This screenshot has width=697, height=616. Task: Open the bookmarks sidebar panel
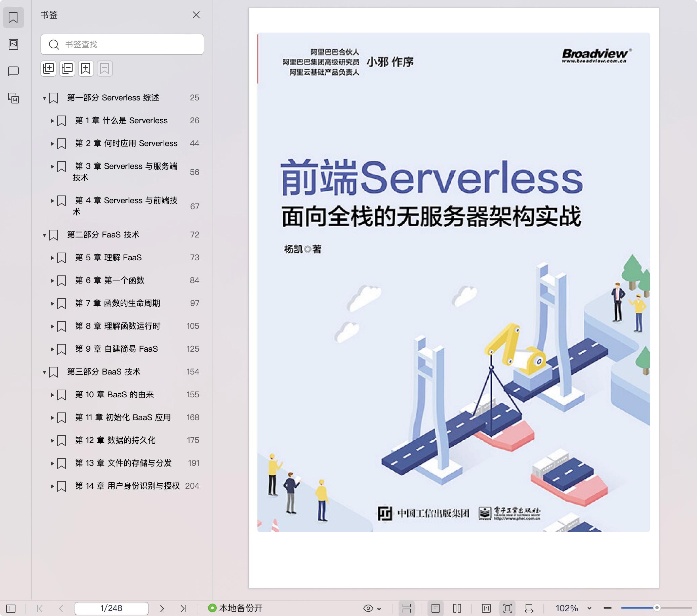coord(13,17)
